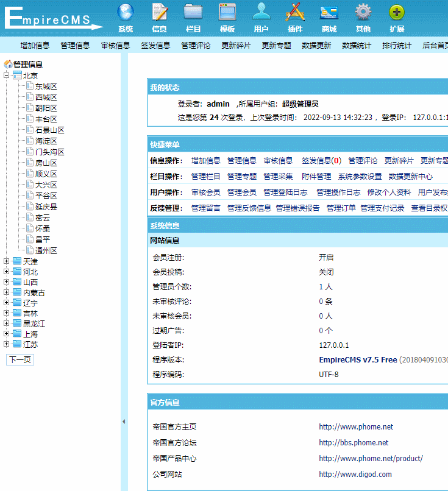This screenshot has height=491, width=448.
Task: Open the 模板 window icon
Action: click(x=227, y=13)
